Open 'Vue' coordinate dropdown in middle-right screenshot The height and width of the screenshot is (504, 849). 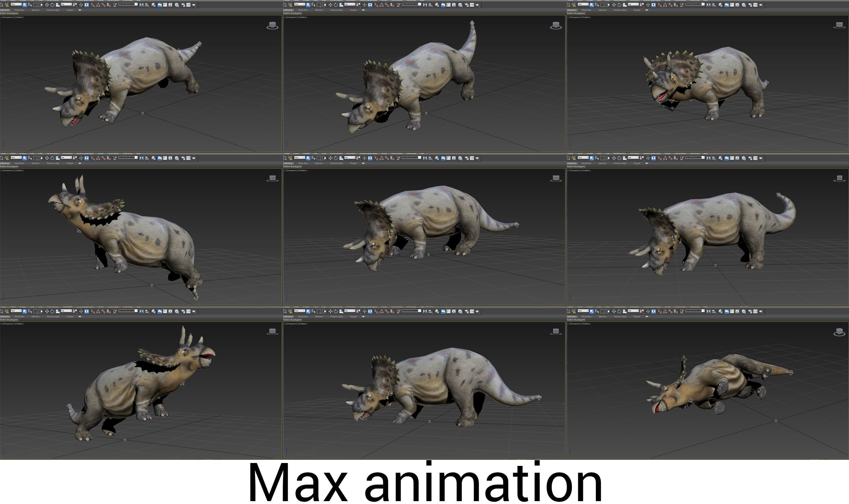pos(633,157)
